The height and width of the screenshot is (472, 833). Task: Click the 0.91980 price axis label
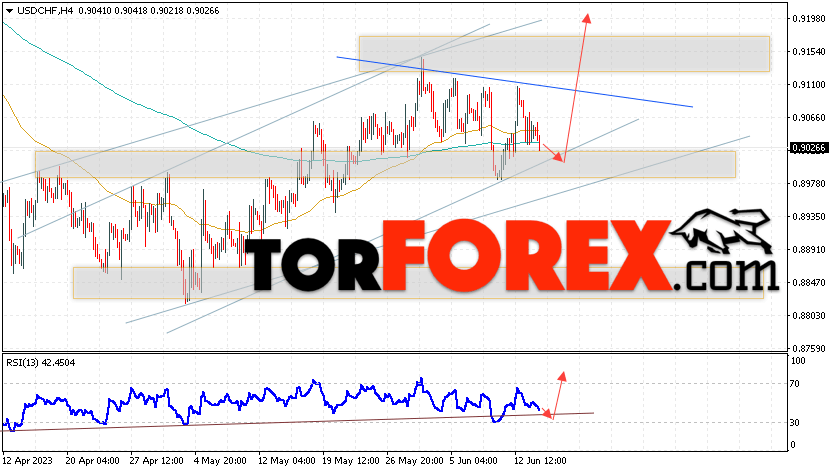coord(809,19)
